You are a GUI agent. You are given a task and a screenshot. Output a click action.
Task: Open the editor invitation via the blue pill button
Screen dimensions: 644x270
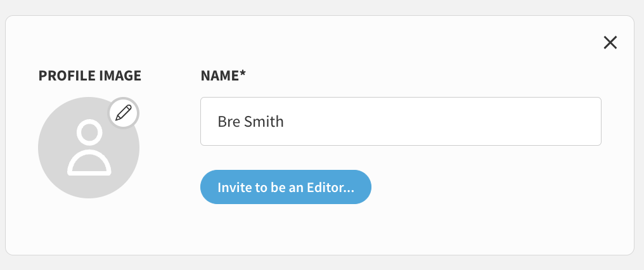point(286,187)
